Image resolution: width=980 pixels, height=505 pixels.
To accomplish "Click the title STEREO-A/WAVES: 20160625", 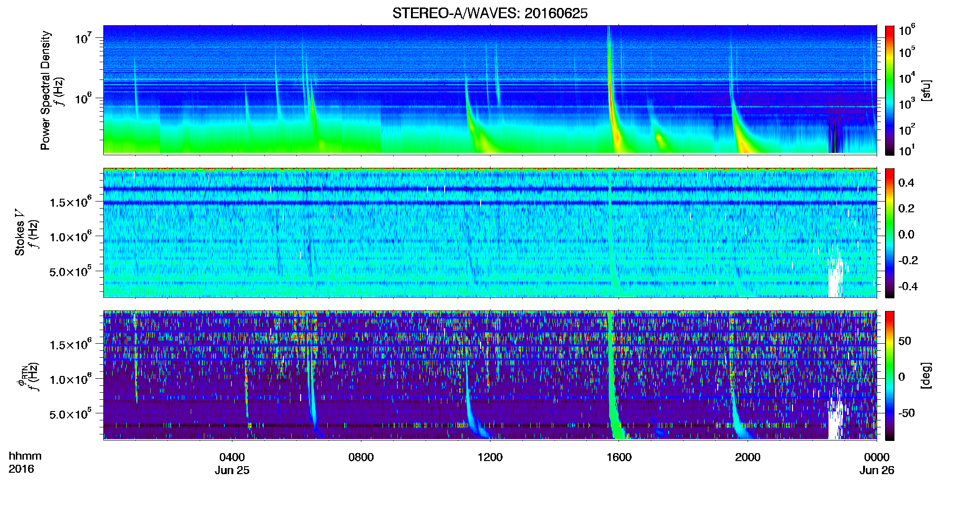I will pyautogui.click(x=490, y=14).
